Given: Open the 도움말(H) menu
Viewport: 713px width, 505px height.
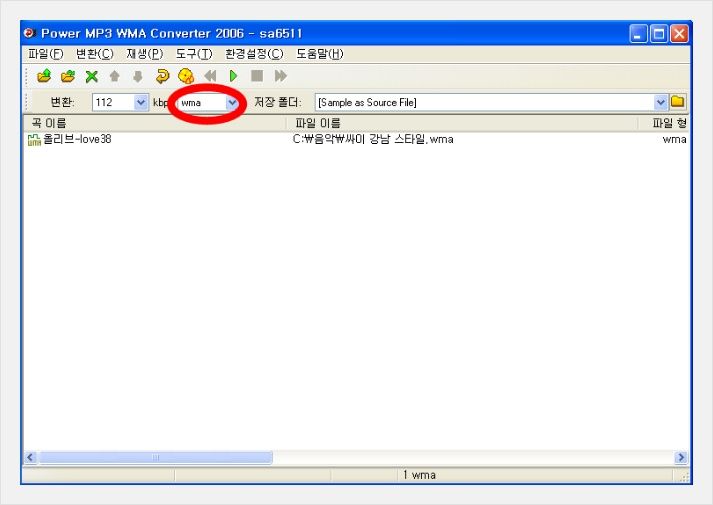Looking at the screenshot, I should 320,54.
